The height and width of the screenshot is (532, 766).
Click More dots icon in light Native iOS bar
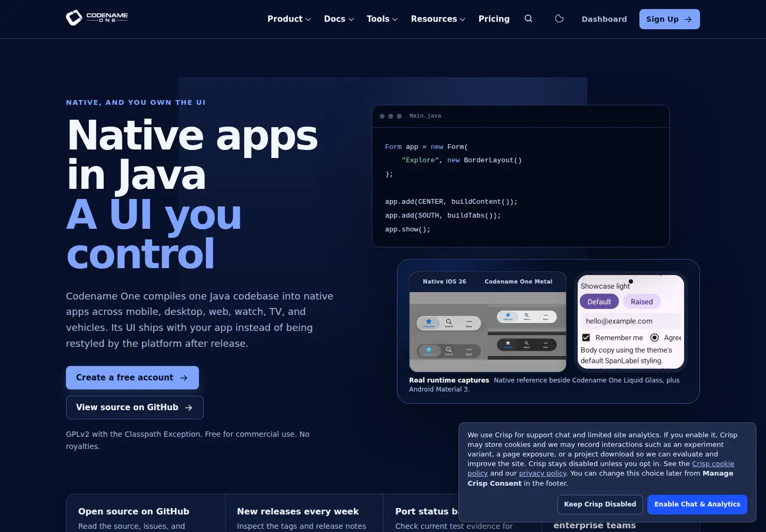pos(469,322)
